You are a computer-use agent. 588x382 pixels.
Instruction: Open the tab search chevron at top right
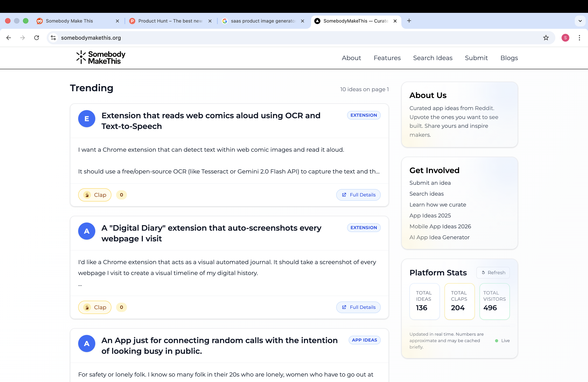pos(580,21)
